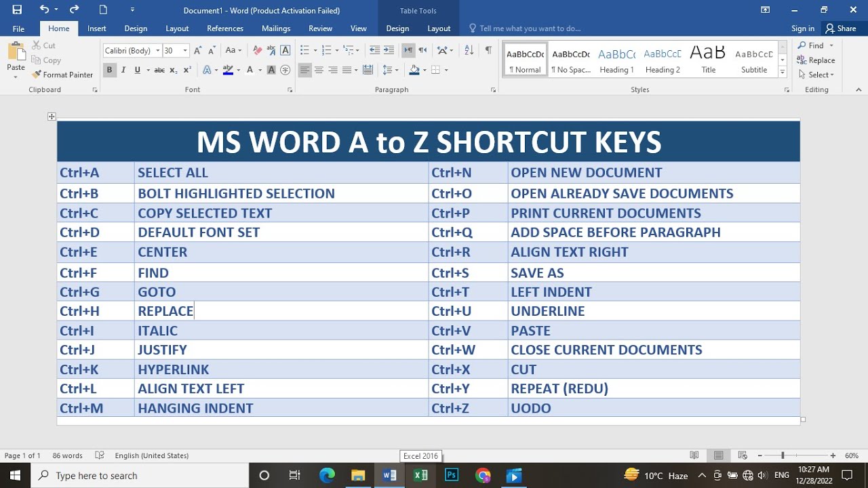Image resolution: width=868 pixels, height=488 pixels.
Task: Toggle Subscript formatting
Action: [x=174, y=70]
